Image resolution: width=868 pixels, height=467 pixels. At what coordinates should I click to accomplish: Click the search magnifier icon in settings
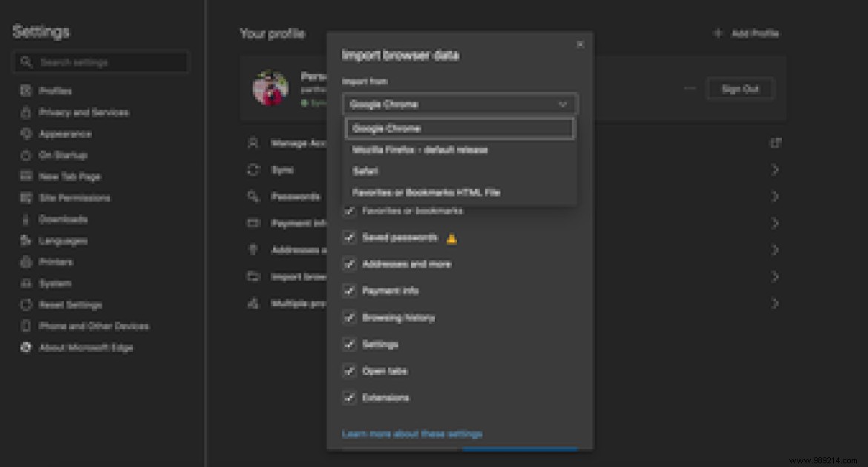click(x=26, y=62)
